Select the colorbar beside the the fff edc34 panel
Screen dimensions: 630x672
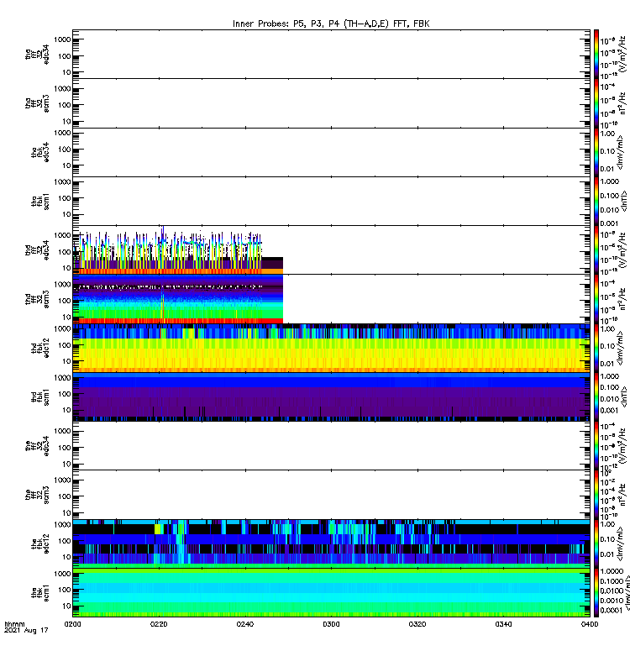pos(596,446)
